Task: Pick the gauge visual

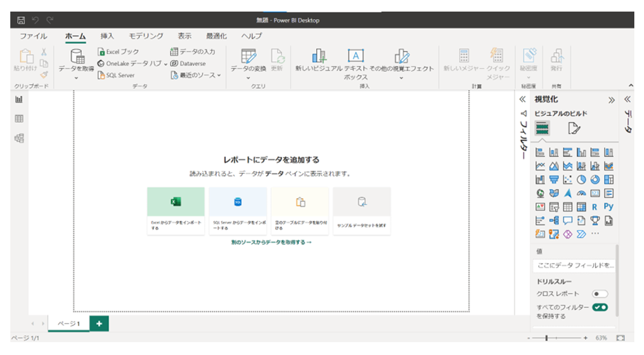Action: pyautogui.click(x=581, y=193)
